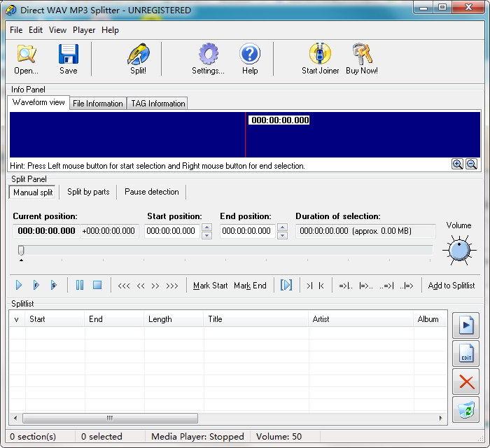The image size is (490, 448).
Task: Open the File menu
Action: tap(16, 30)
